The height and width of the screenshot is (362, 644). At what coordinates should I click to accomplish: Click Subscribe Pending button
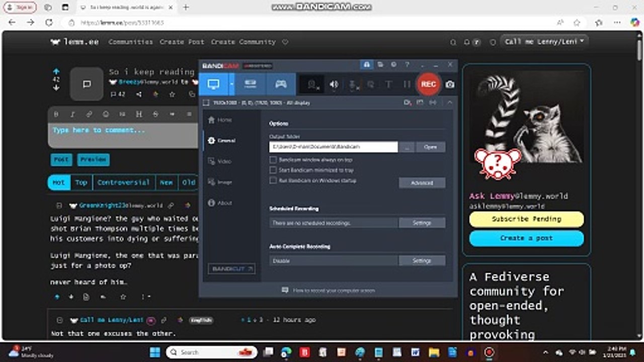(x=527, y=219)
